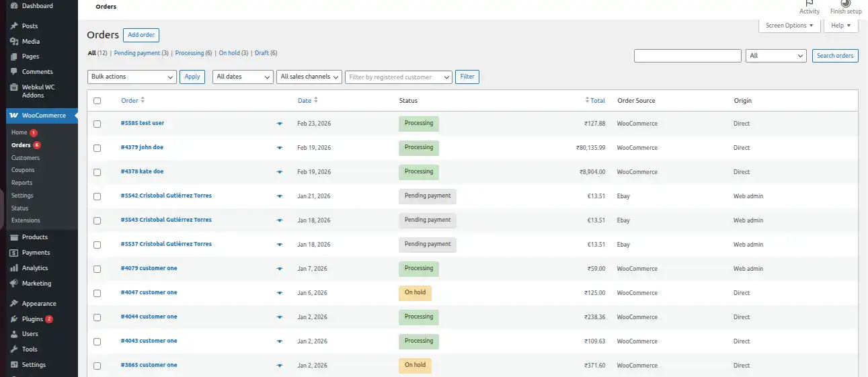Open the All sales channels dropdown

coord(309,77)
